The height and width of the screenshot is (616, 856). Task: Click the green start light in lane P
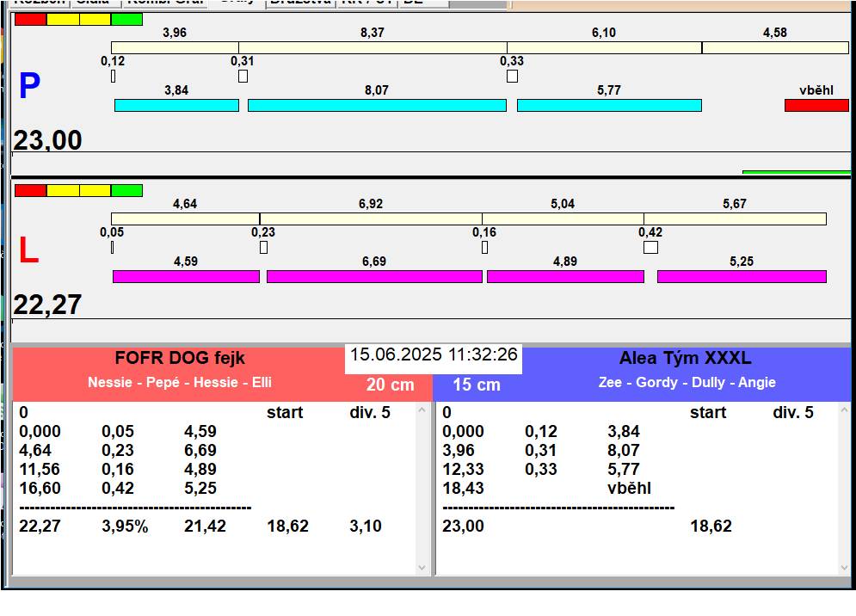click(126, 19)
